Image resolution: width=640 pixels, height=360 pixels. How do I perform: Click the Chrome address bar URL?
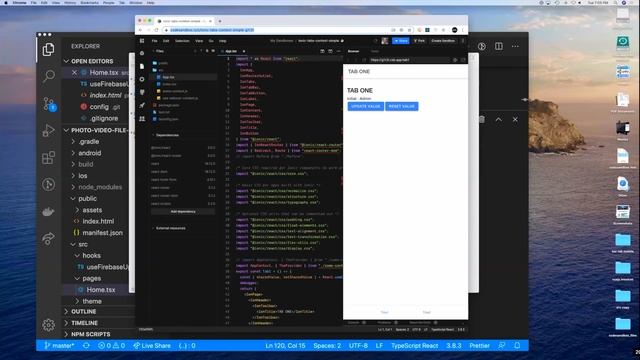(x=212, y=30)
